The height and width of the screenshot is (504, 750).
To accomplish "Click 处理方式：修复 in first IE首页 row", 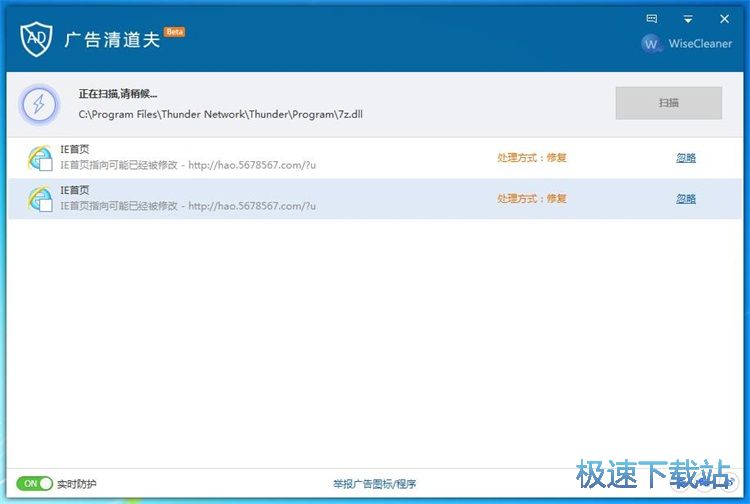I will (x=532, y=158).
